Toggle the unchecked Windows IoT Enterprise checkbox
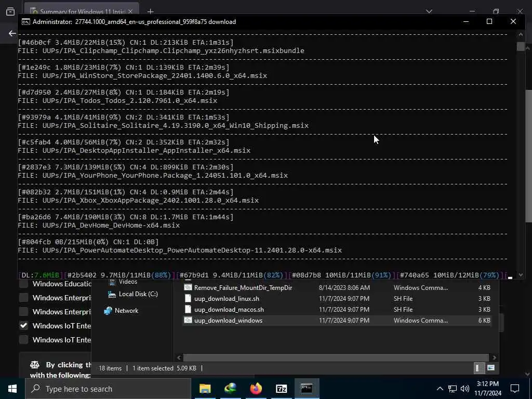This screenshot has height=399, width=532. pyautogui.click(x=23, y=340)
